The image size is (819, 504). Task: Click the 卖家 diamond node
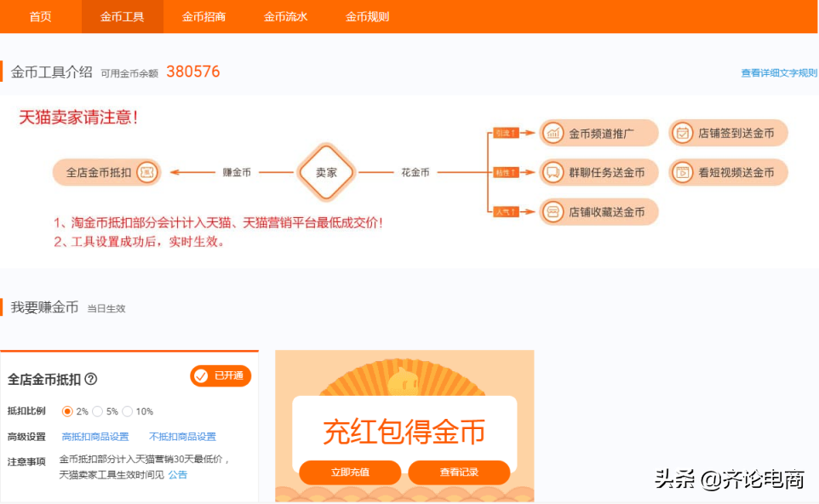(326, 172)
